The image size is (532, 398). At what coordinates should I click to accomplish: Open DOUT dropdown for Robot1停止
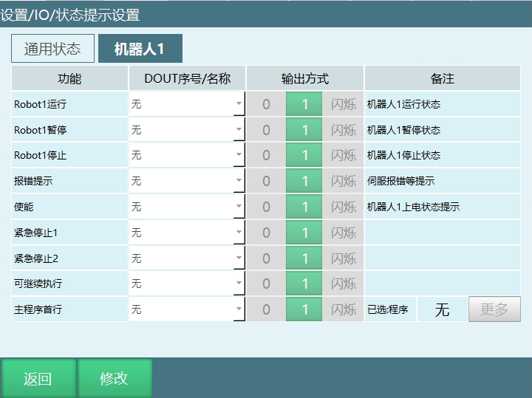187,155
